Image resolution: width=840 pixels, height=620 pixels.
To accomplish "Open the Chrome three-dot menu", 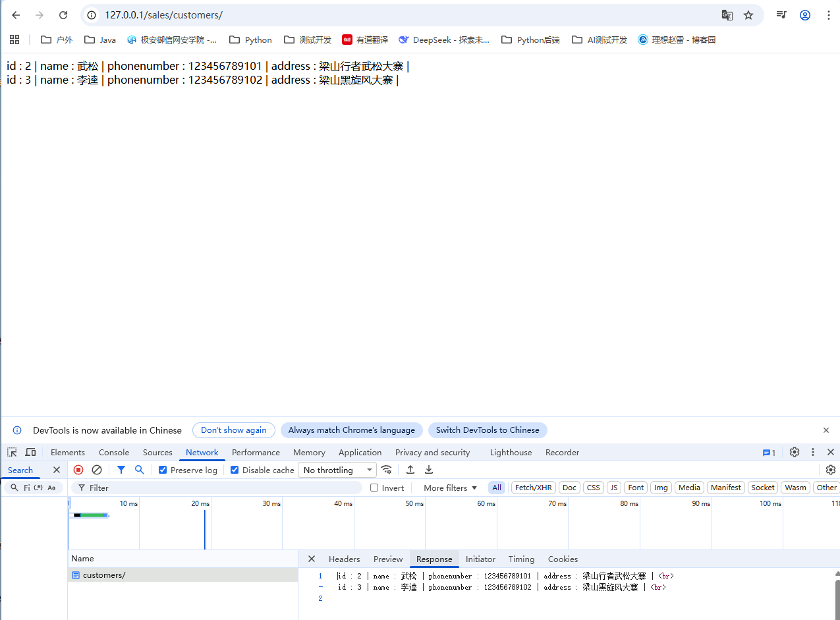I will pos(828,15).
